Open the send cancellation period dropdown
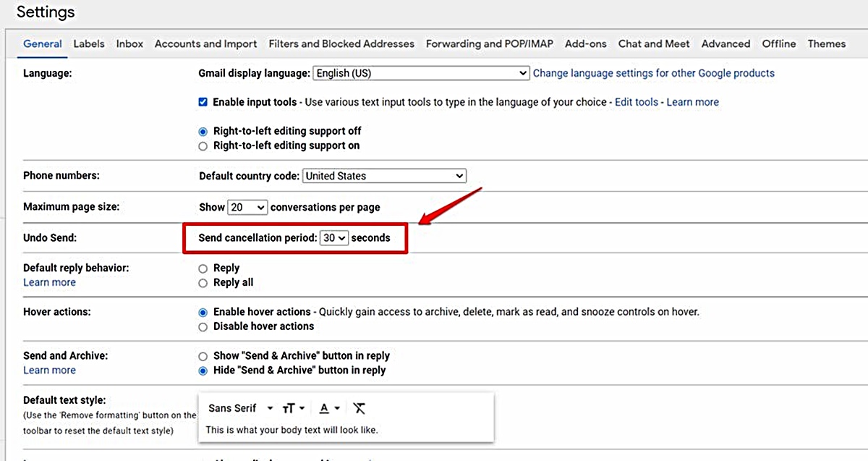This screenshot has width=868, height=461. click(334, 237)
